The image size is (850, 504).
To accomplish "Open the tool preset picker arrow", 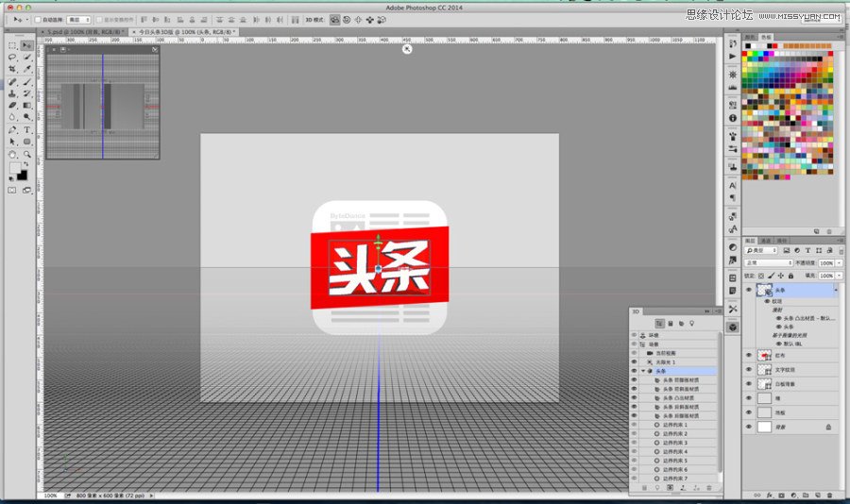I will tap(27, 20).
